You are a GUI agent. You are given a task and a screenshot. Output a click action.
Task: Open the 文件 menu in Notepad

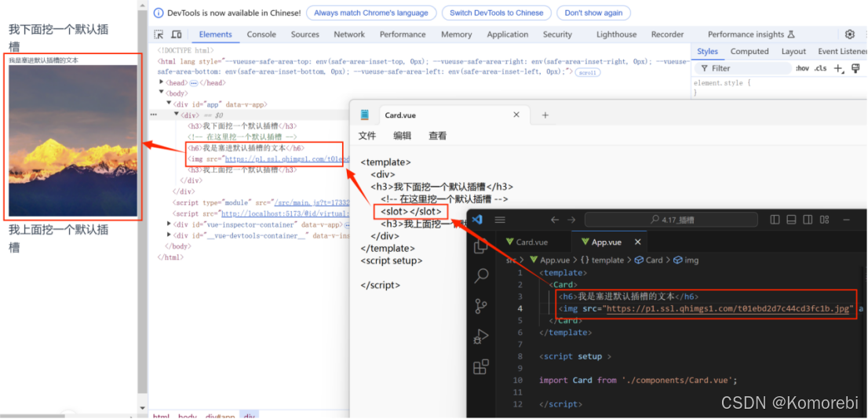(x=367, y=137)
